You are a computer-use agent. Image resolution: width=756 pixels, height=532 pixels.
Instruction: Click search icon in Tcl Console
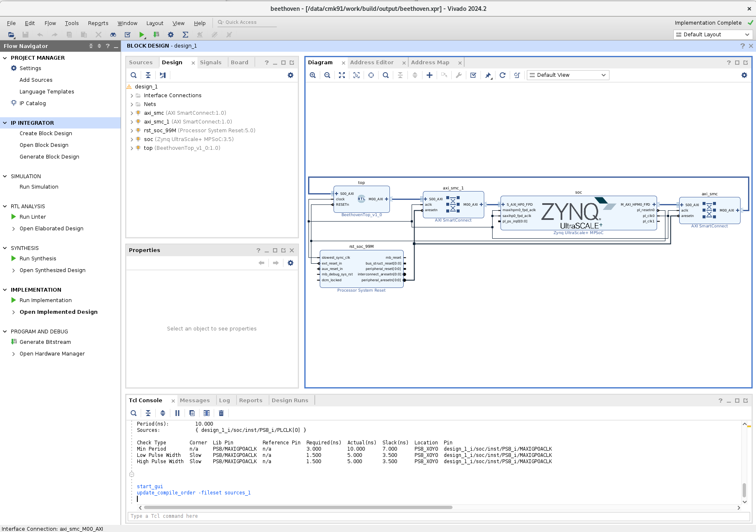click(x=134, y=413)
